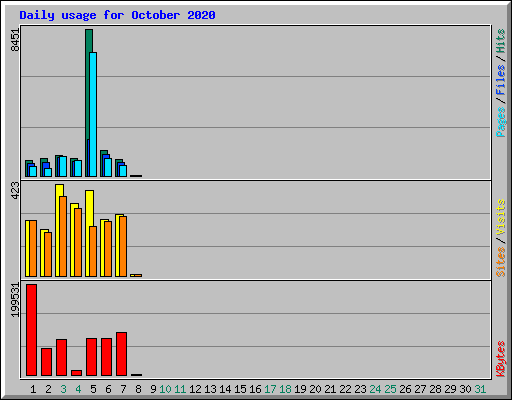Click the green day 25 axis label
The height and width of the screenshot is (400, 512).
pos(390,389)
